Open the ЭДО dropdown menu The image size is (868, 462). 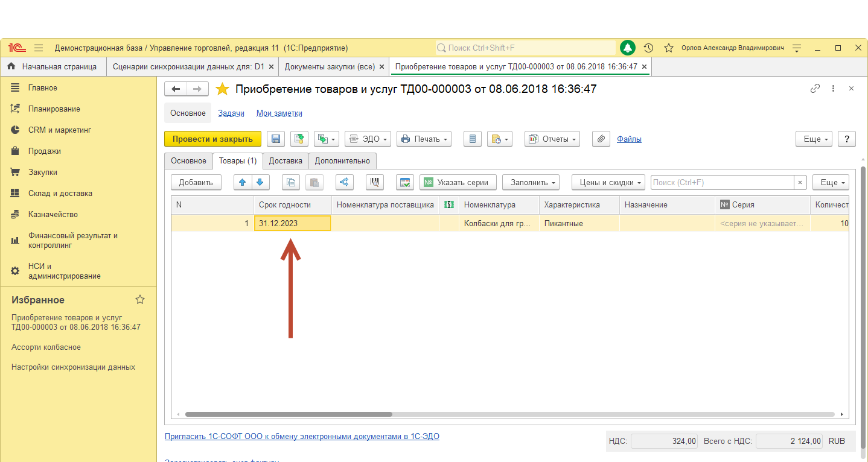pos(368,139)
